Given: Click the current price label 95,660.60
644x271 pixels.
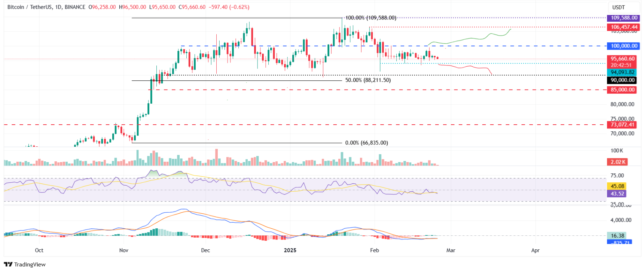Looking at the screenshot, I should [623, 59].
